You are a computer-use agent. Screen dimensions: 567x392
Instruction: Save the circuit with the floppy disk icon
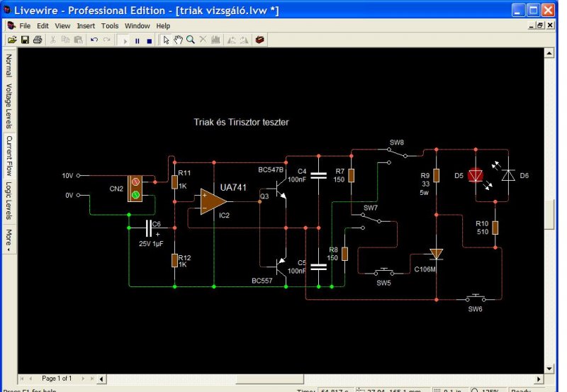click(25, 40)
